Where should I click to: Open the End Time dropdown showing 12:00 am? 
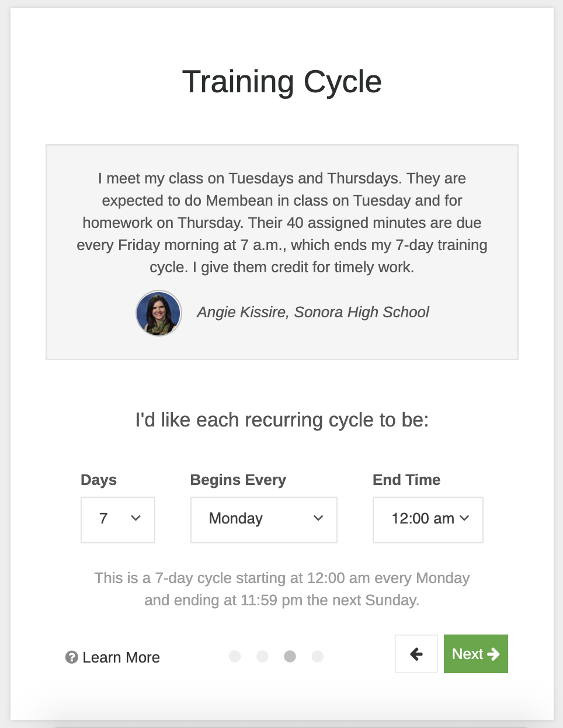coord(428,519)
